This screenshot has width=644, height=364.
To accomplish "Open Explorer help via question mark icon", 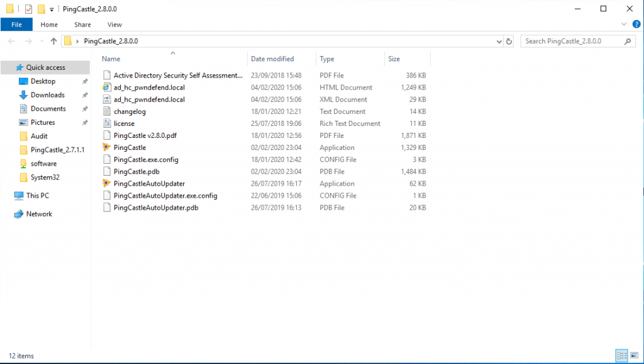I will click(x=636, y=24).
